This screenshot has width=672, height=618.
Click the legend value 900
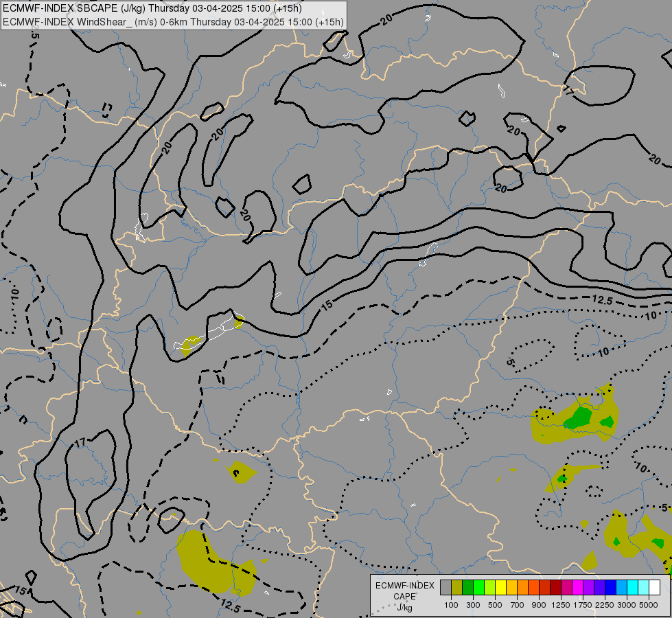click(x=539, y=605)
